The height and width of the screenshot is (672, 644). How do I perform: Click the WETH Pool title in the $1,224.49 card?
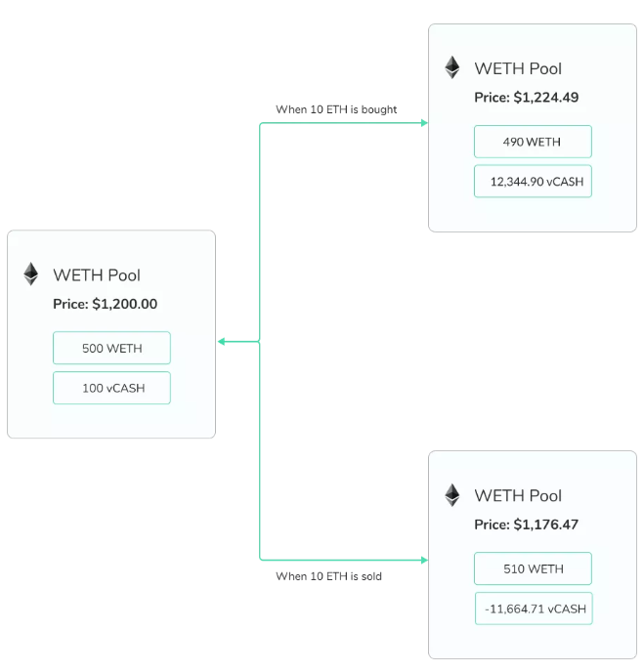(x=518, y=68)
